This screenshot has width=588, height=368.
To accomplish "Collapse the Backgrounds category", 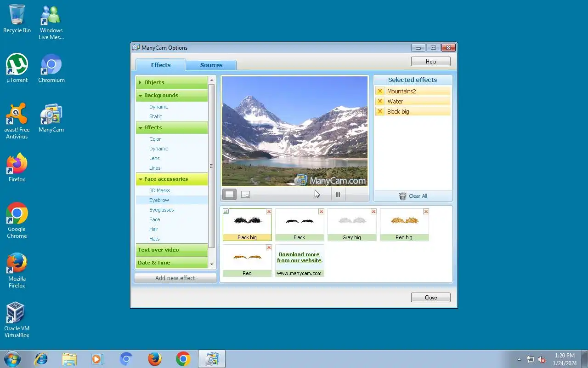I will [172, 95].
